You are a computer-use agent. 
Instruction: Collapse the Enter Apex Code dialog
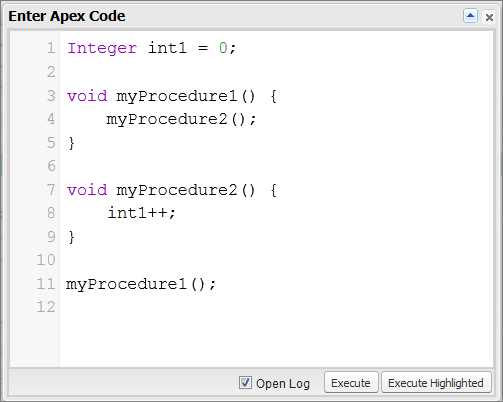[x=470, y=16]
